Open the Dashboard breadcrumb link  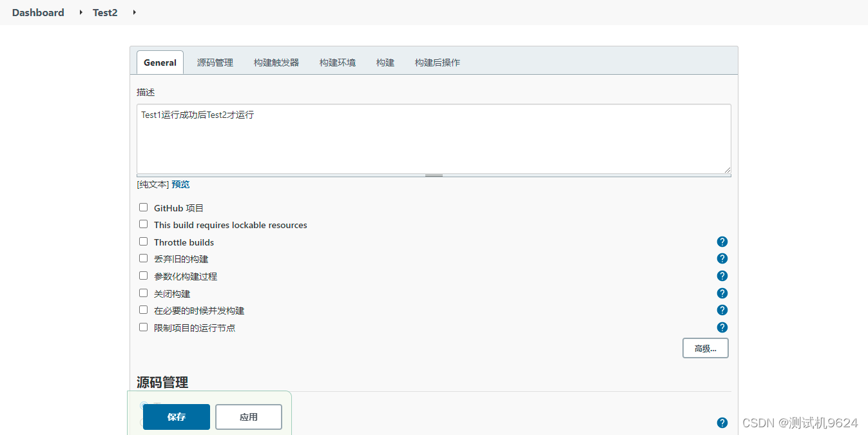[38, 12]
